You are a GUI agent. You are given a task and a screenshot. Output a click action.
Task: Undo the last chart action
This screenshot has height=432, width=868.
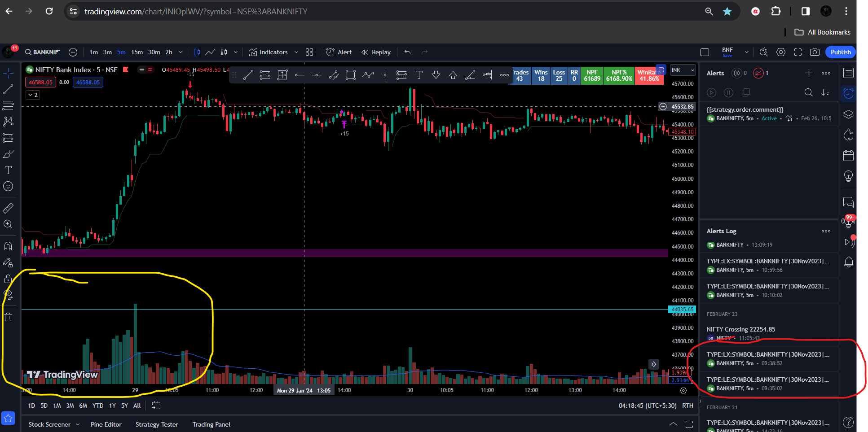[408, 52]
